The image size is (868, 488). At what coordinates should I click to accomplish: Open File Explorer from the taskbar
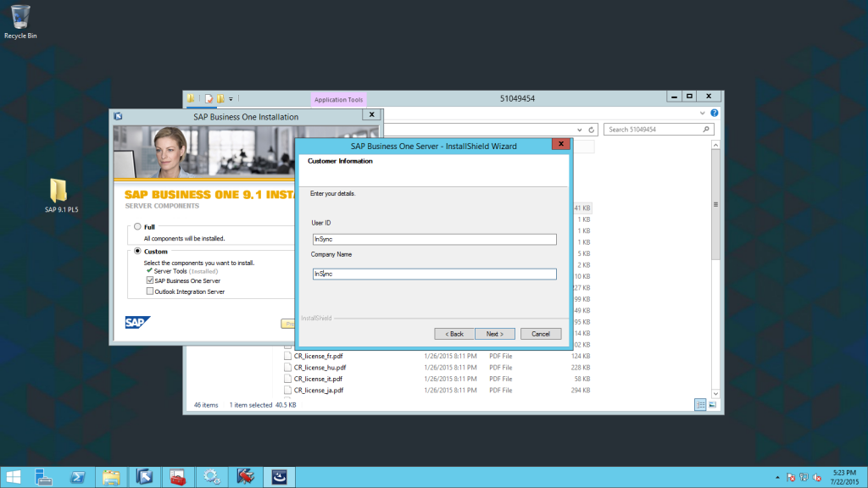pyautogui.click(x=111, y=477)
